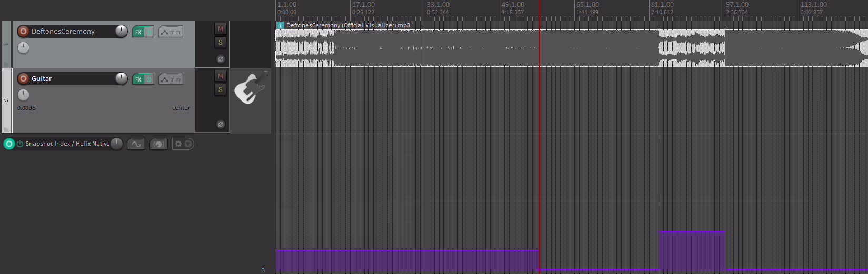Click the 49.1.00 ruler marker
This screenshot has width=868, height=274.
coord(513,5)
